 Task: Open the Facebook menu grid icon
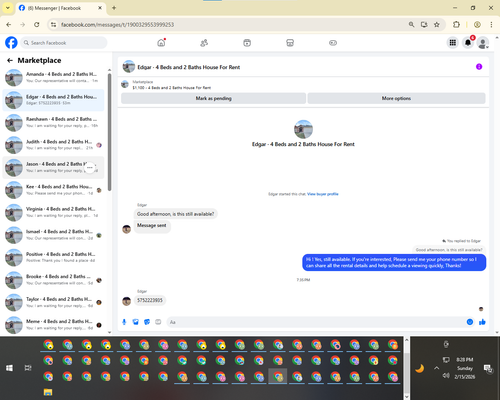pyautogui.click(x=452, y=43)
